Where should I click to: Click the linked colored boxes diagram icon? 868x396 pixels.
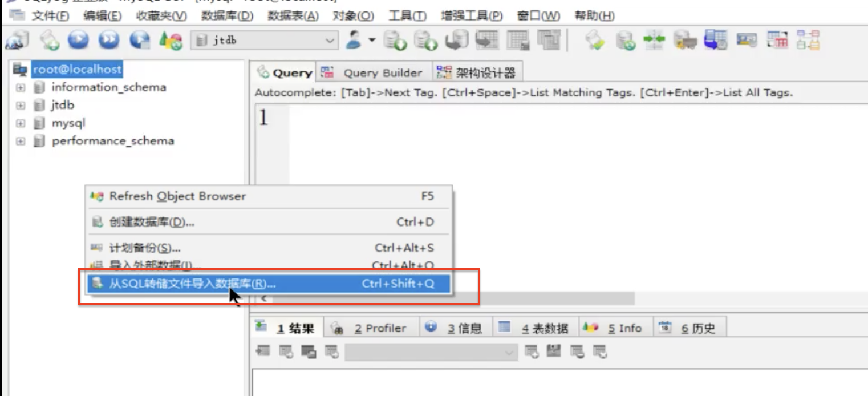tap(808, 41)
